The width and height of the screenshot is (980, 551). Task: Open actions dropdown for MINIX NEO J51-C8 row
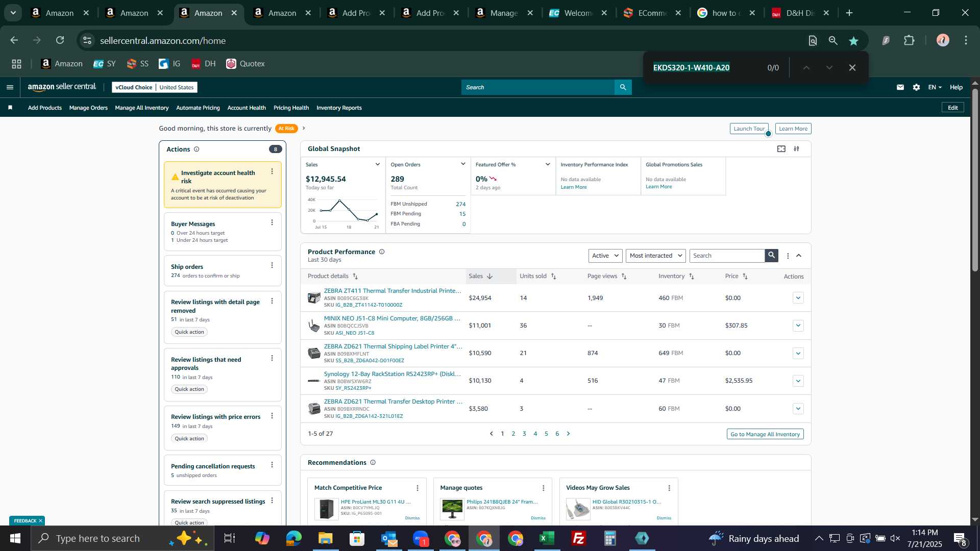tap(798, 325)
